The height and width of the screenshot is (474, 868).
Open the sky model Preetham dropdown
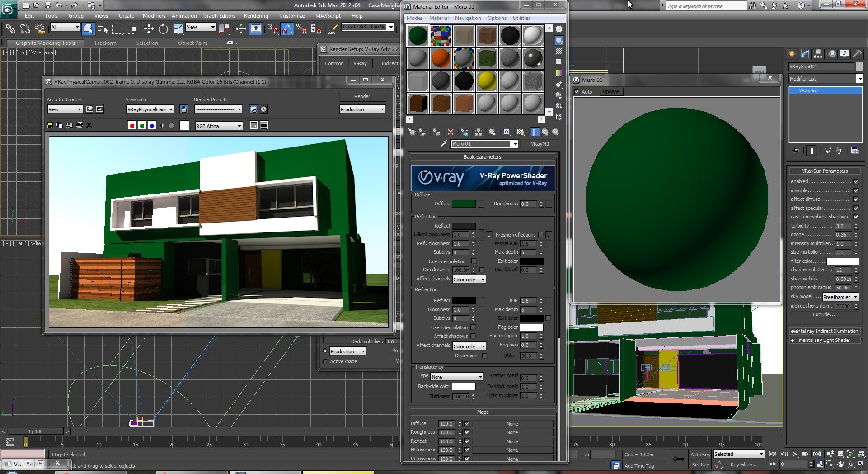tap(840, 297)
